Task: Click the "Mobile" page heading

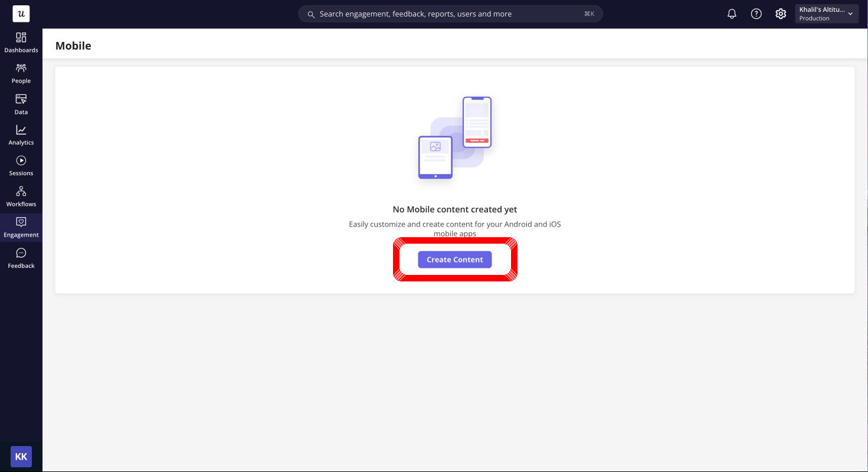Action: click(73, 46)
